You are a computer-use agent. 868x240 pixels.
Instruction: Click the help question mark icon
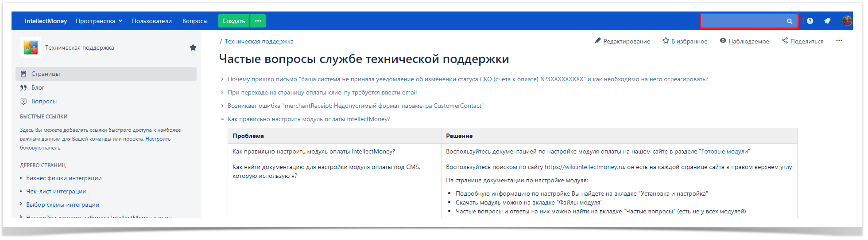point(810,21)
